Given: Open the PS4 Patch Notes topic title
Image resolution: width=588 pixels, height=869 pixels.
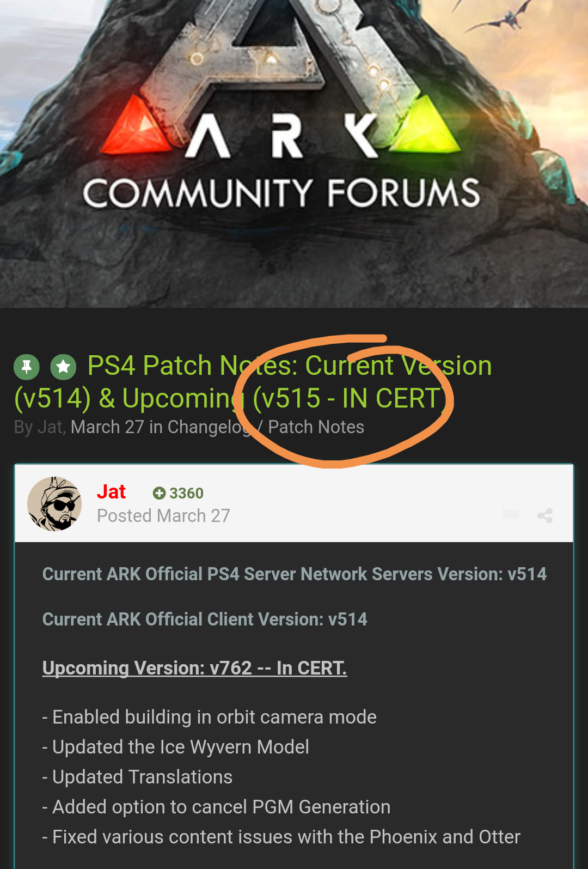Looking at the screenshot, I should tap(253, 381).
